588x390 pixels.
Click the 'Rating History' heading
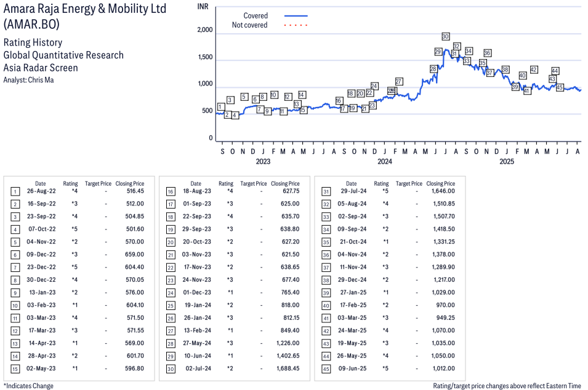[x=33, y=42]
